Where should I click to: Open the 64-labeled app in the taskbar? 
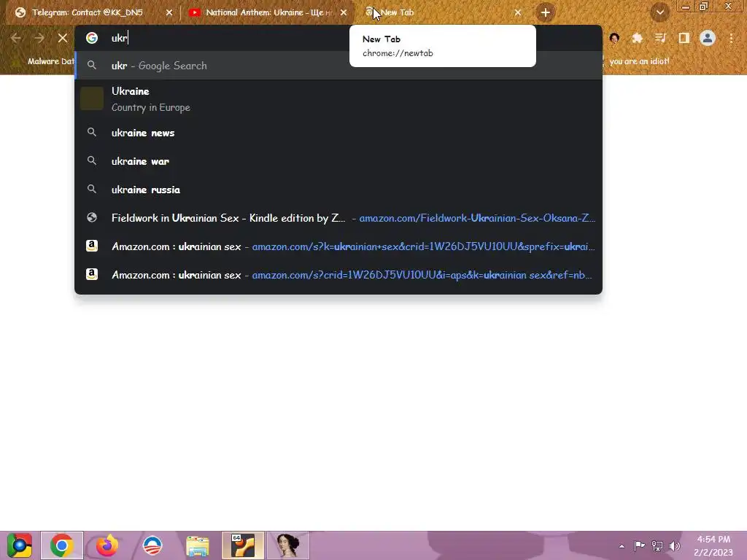click(x=242, y=545)
